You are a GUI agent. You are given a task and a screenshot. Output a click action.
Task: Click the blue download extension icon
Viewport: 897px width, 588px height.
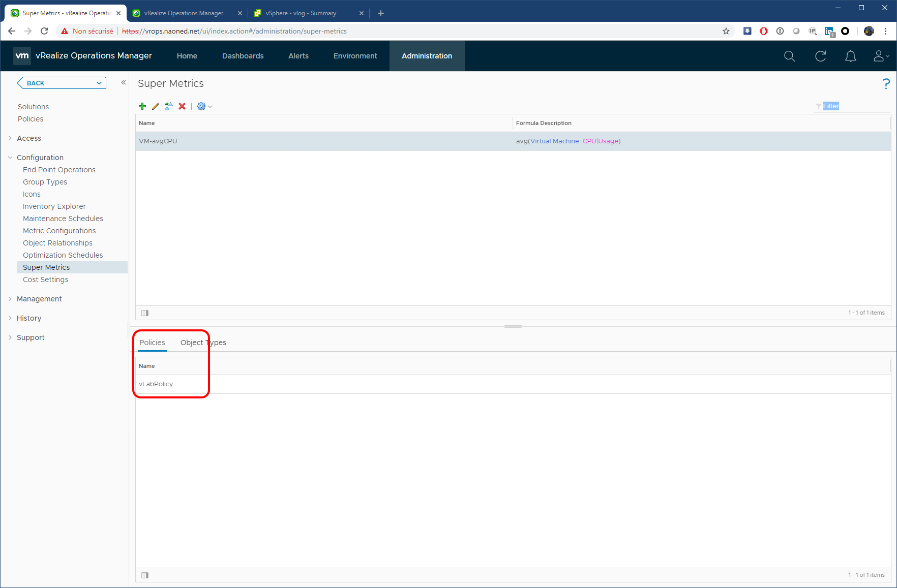coord(747,31)
